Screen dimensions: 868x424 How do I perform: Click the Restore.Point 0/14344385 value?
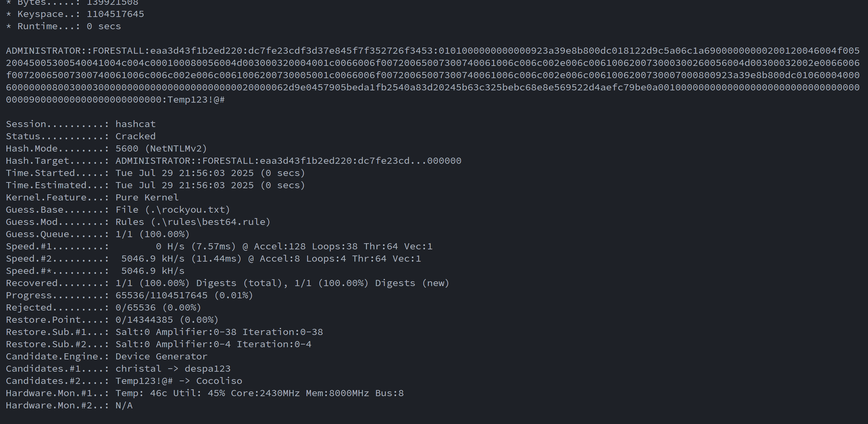click(x=144, y=320)
